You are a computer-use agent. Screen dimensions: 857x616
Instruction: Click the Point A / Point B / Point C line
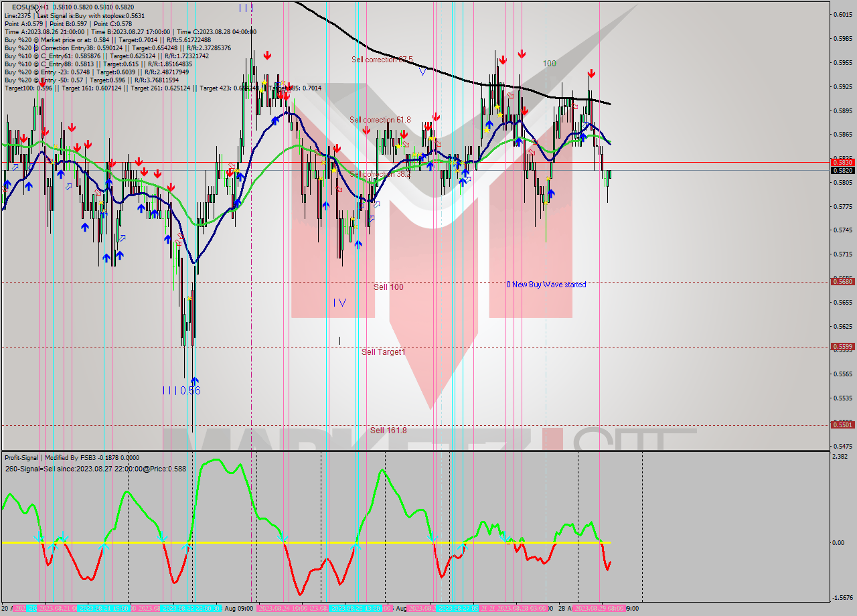tap(68, 23)
